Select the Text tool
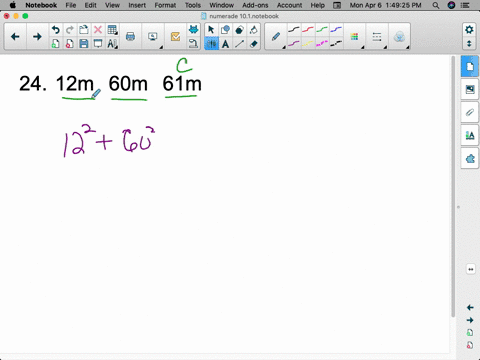Screen dimensions: 480x360 coord(225,44)
